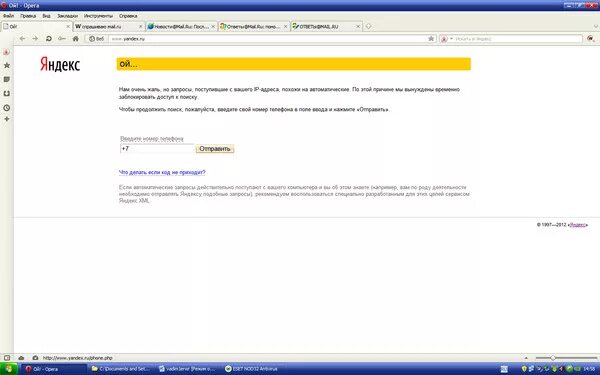600x375 pixels.
Task: Select the Ой! - Opera taskbar button
Action: pyautogui.click(x=54, y=369)
